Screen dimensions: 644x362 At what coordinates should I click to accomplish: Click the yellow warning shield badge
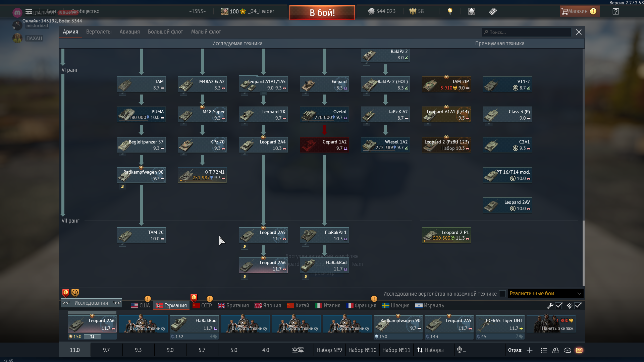(x=75, y=293)
